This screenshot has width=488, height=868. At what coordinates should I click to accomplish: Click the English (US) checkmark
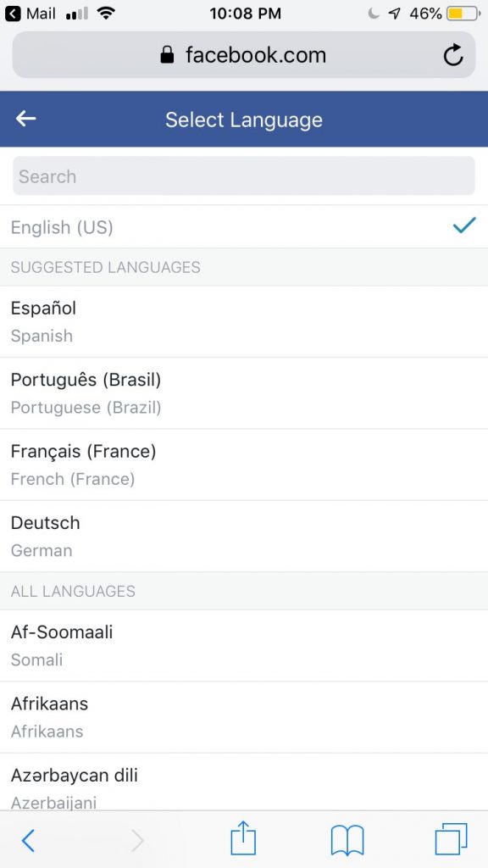tap(464, 225)
